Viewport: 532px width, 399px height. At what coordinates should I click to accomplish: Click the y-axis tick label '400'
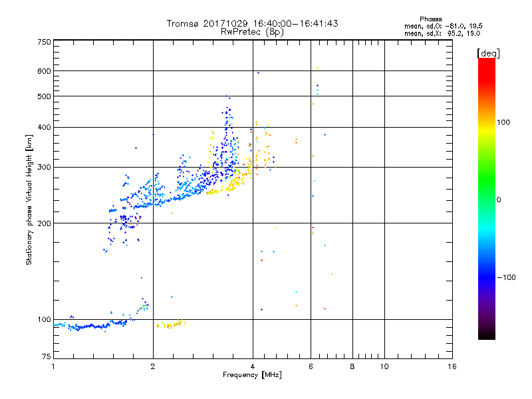(x=44, y=128)
